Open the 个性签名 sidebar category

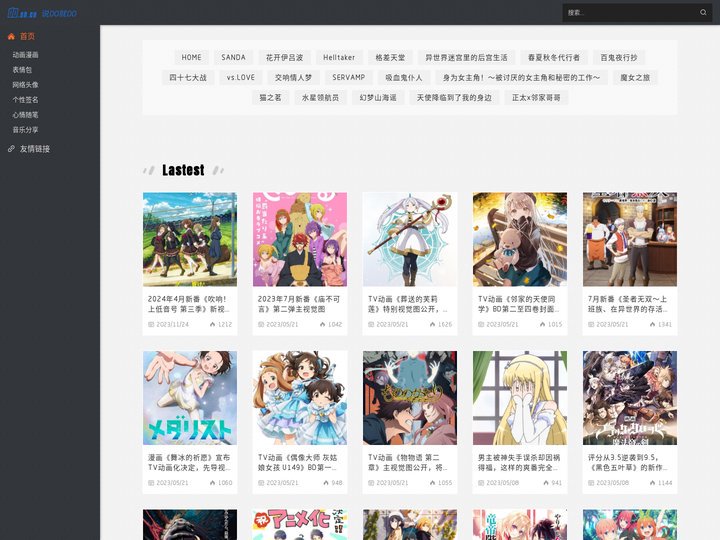pos(25,100)
